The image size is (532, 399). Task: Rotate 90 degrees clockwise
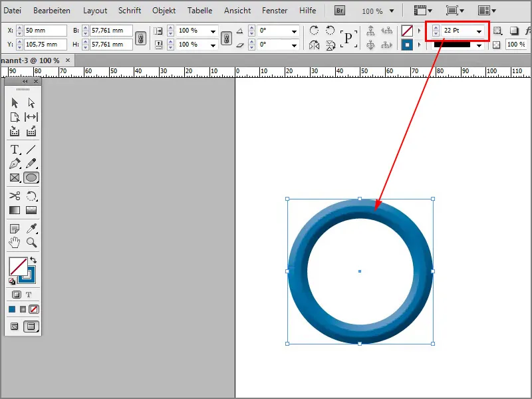tap(314, 31)
